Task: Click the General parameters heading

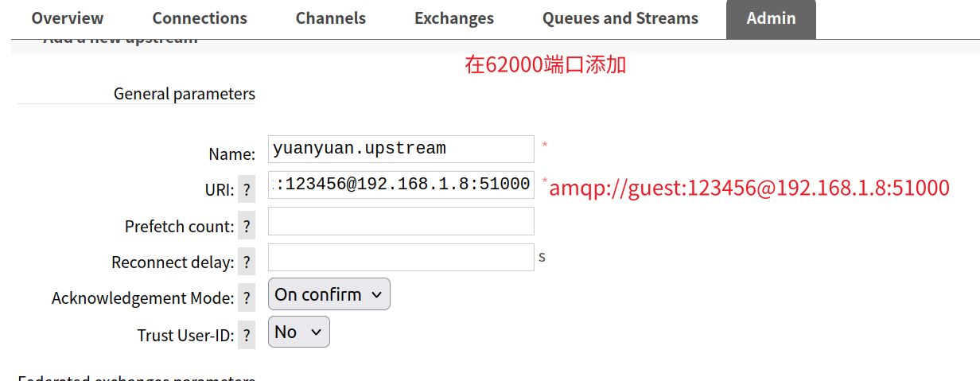Action: [x=185, y=94]
